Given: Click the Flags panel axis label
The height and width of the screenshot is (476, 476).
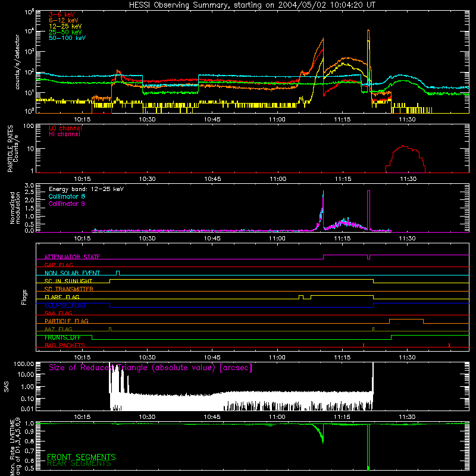Looking at the screenshot, I should (24, 297).
